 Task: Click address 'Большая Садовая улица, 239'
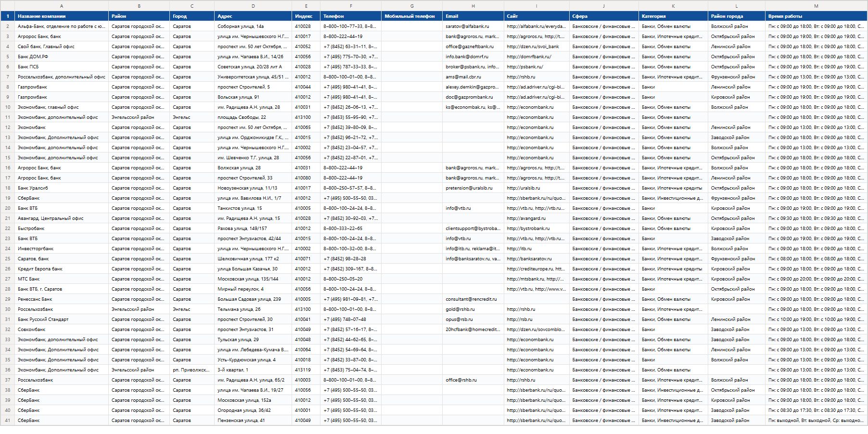pos(253,299)
